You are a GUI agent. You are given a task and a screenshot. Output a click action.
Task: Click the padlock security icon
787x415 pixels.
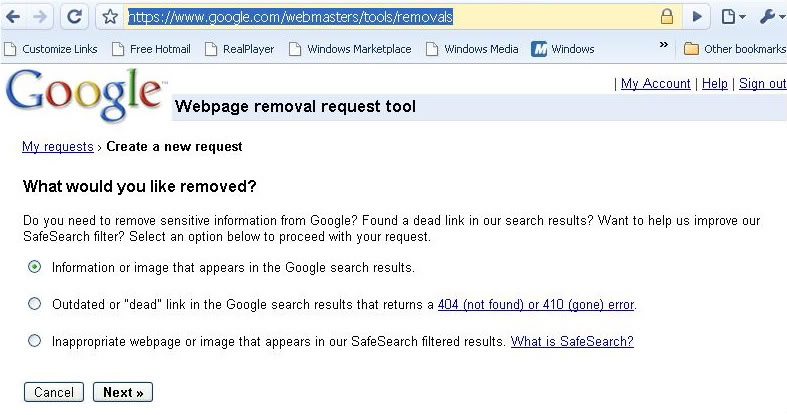pyautogui.click(x=666, y=17)
